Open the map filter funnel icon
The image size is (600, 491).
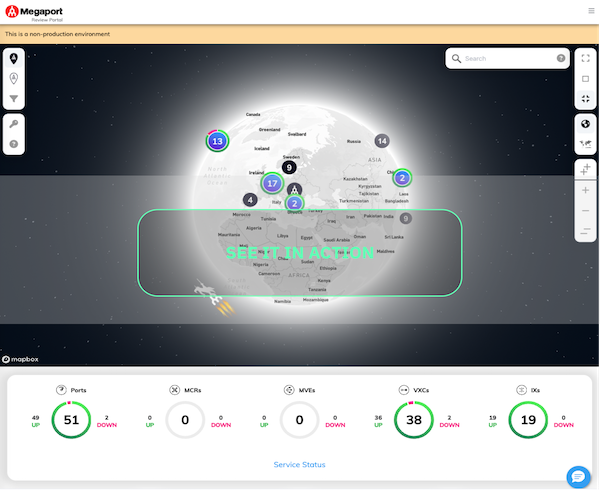tap(14, 99)
